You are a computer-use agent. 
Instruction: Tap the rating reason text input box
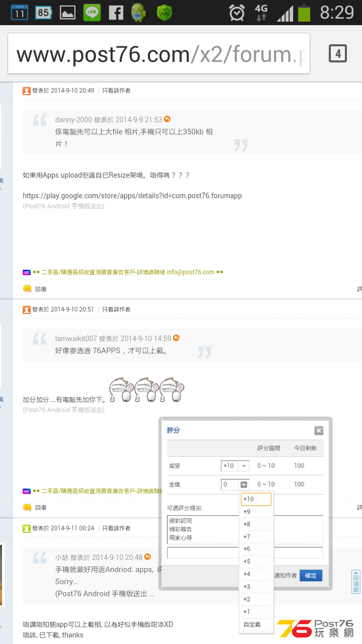tap(245, 552)
